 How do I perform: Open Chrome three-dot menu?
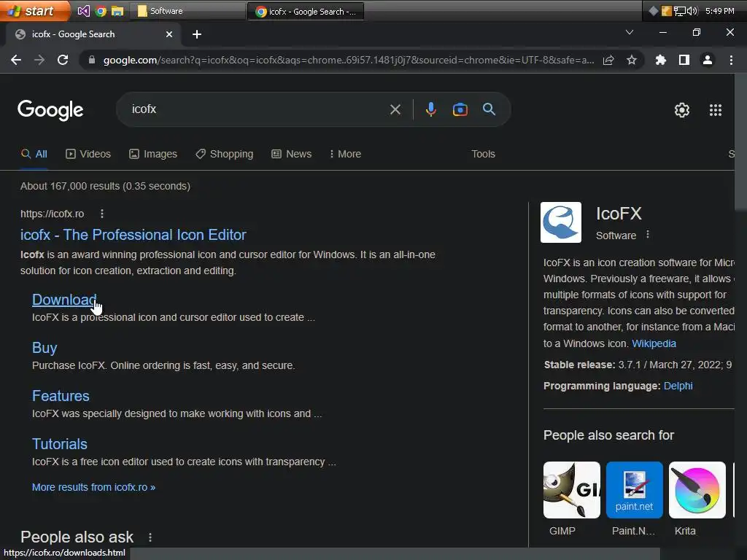click(x=731, y=60)
